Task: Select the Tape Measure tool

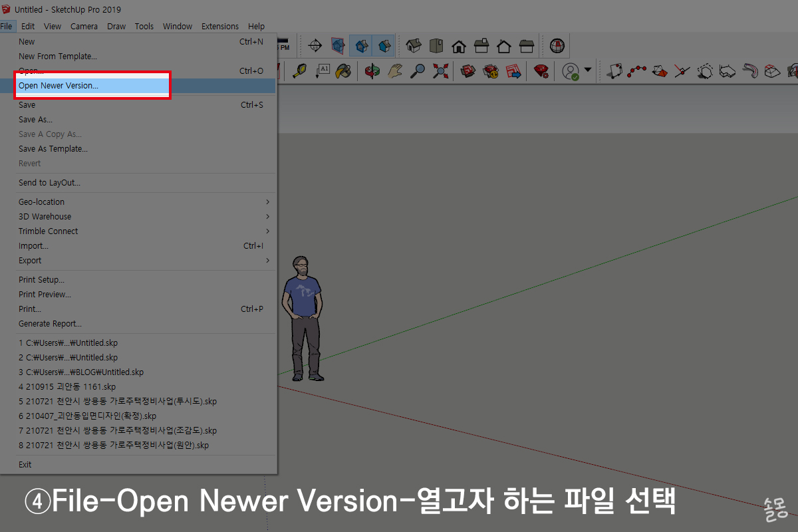Action: (x=299, y=70)
